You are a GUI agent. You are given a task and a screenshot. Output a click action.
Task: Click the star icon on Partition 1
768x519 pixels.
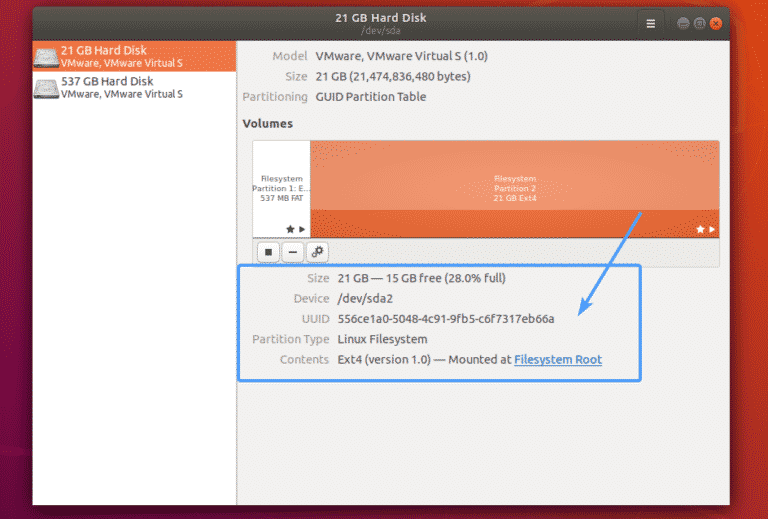(x=290, y=229)
